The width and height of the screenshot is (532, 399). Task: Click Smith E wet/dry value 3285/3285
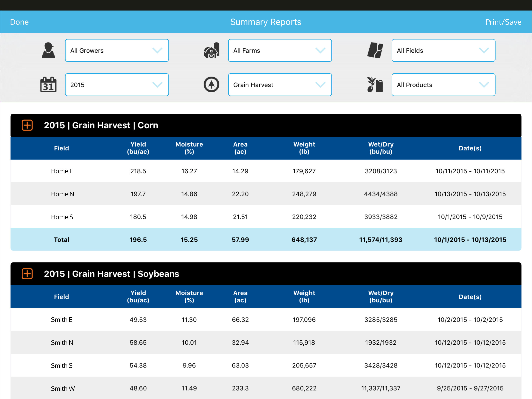click(x=381, y=319)
